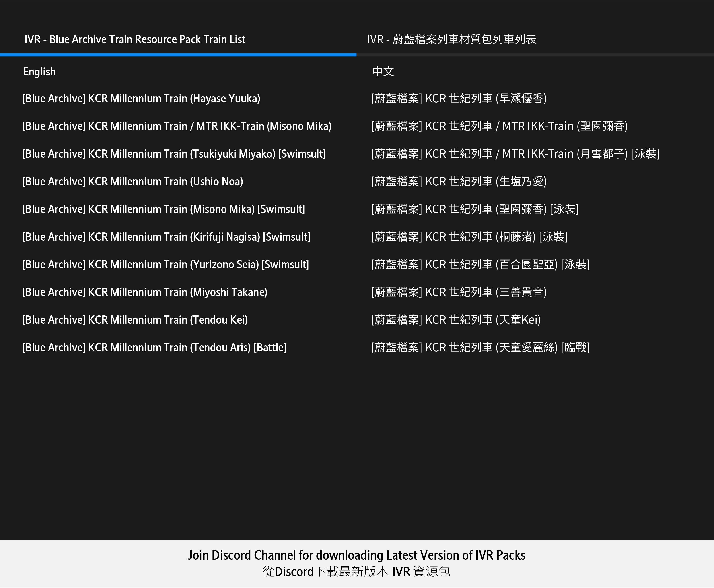
Task: Select English Misono Mika [Swimsuit] row
Action: click(x=164, y=209)
